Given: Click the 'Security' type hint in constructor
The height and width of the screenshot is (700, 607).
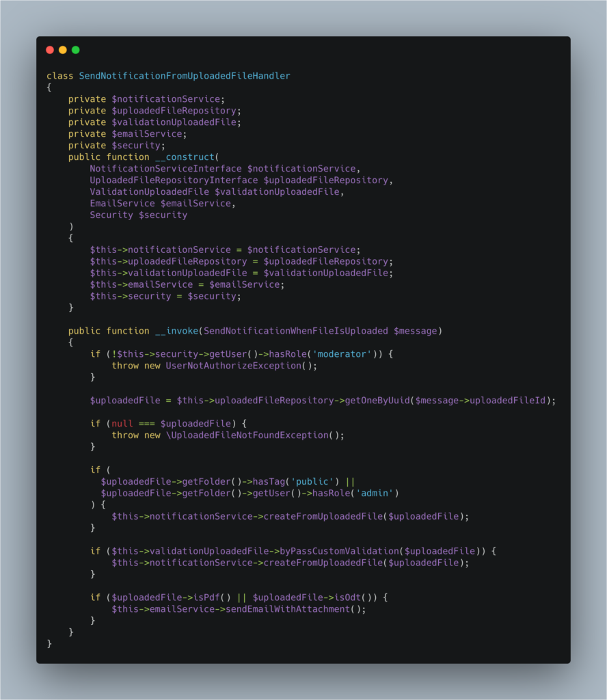Looking at the screenshot, I should [x=111, y=215].
